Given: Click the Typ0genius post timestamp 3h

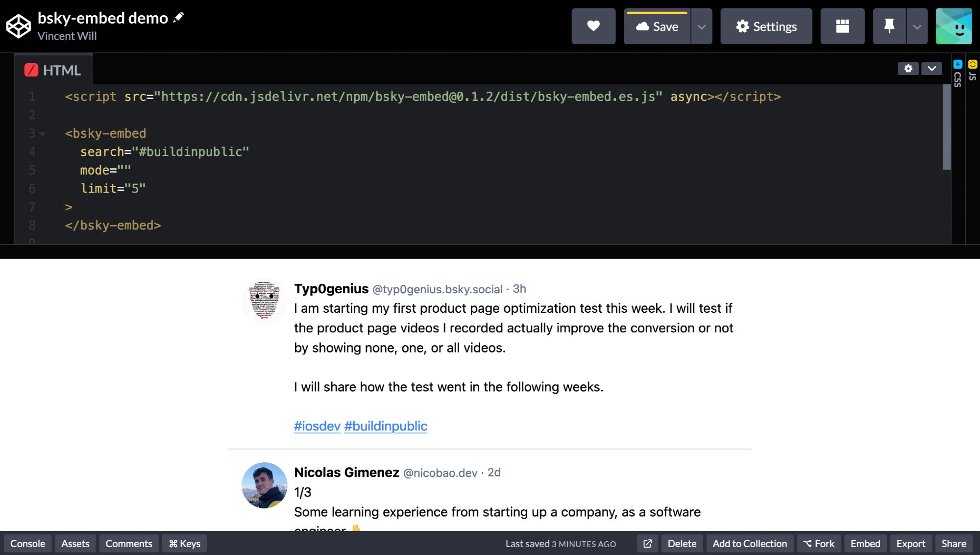Looking at the screenshot, I should pyautogui.click(x=519, y=289).
